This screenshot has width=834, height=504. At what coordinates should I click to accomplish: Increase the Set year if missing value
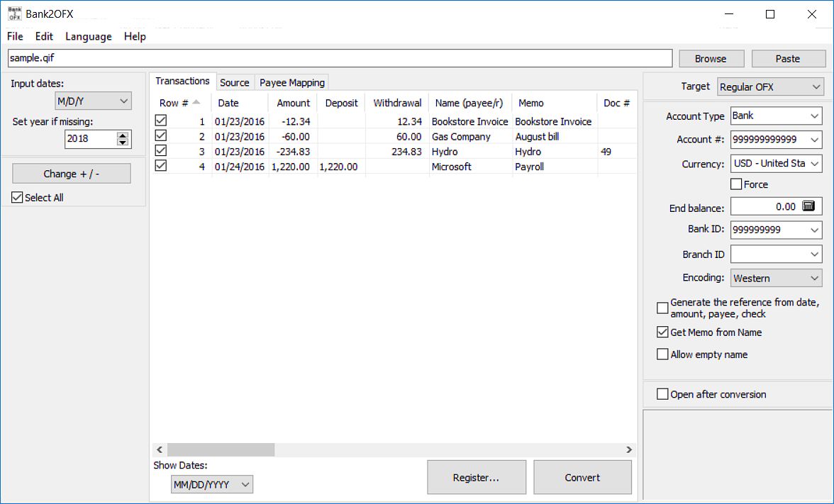pos(123,135)
